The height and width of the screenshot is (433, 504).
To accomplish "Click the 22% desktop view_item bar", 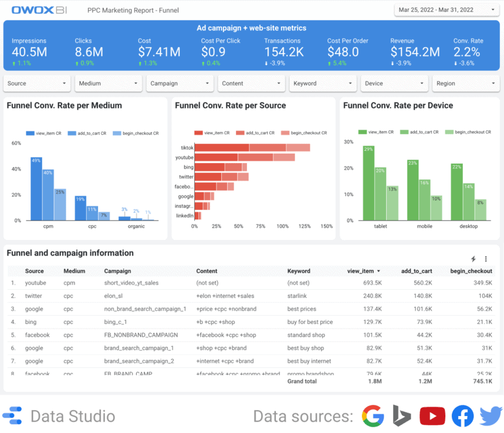I will coord(456,192).
